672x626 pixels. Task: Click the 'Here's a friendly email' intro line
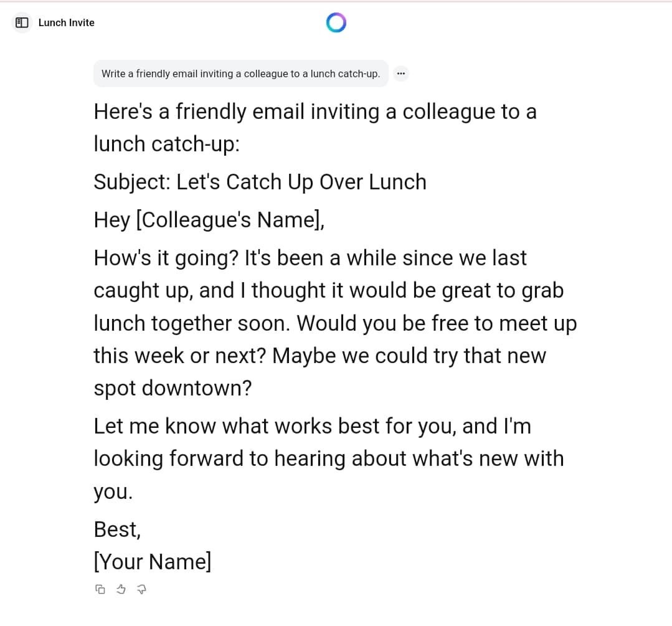(x=315, y=111)
